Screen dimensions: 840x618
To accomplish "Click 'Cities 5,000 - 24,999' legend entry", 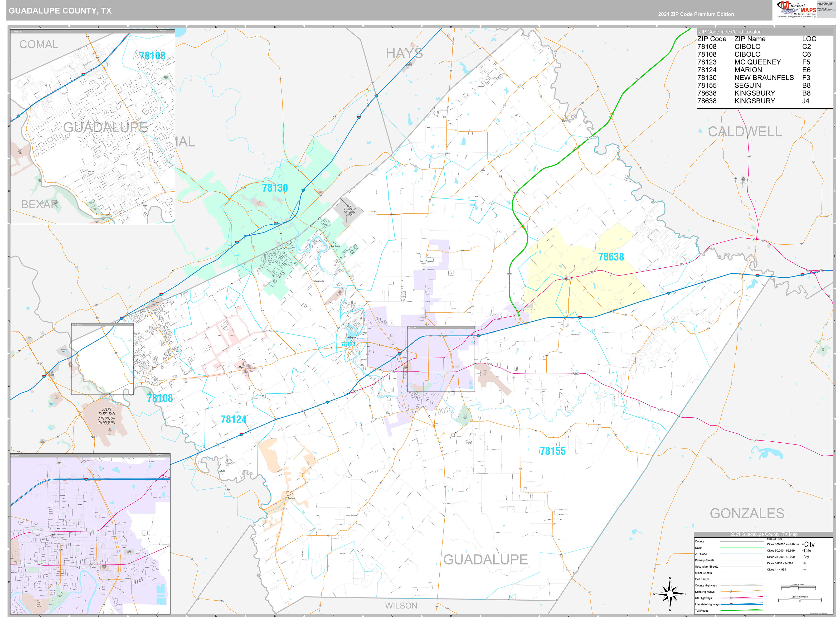I will tap(787, 563).
